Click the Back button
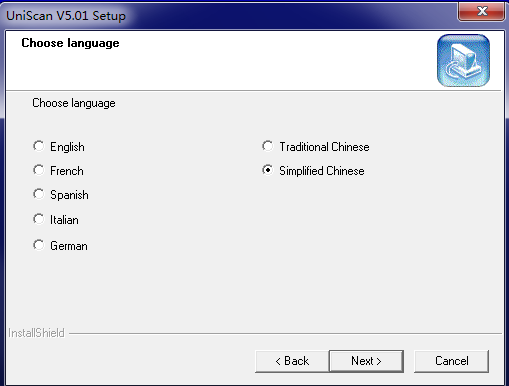The height and width of the screenshot is (386, 509). pyautogui.click(x=292, y=361)
